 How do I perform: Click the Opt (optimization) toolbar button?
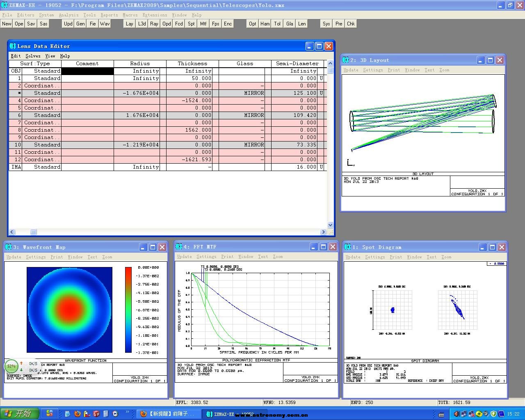click(x=253, y=24)
